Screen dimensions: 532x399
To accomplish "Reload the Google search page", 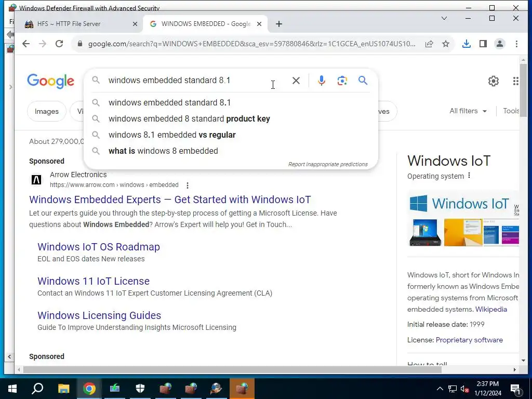I will point(59,44).
